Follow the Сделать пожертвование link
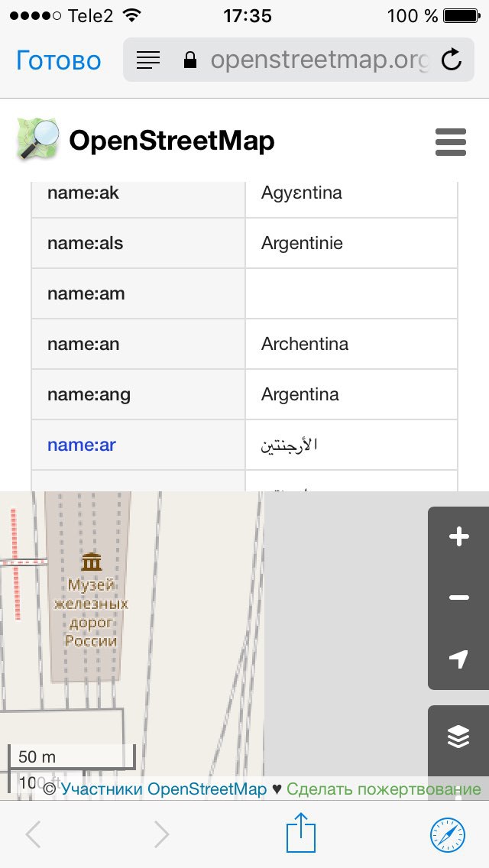 (384, 789)
